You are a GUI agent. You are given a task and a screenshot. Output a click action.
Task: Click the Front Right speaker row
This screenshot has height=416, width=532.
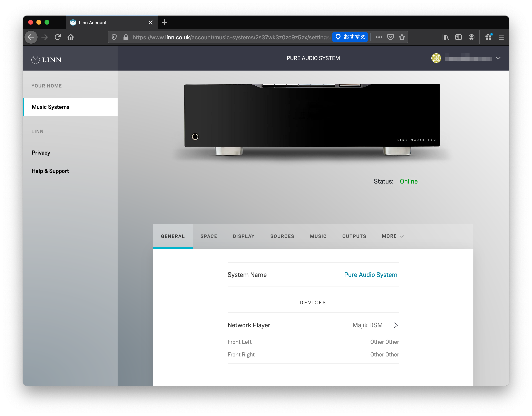pyautogui.click(x=313, y=354)
